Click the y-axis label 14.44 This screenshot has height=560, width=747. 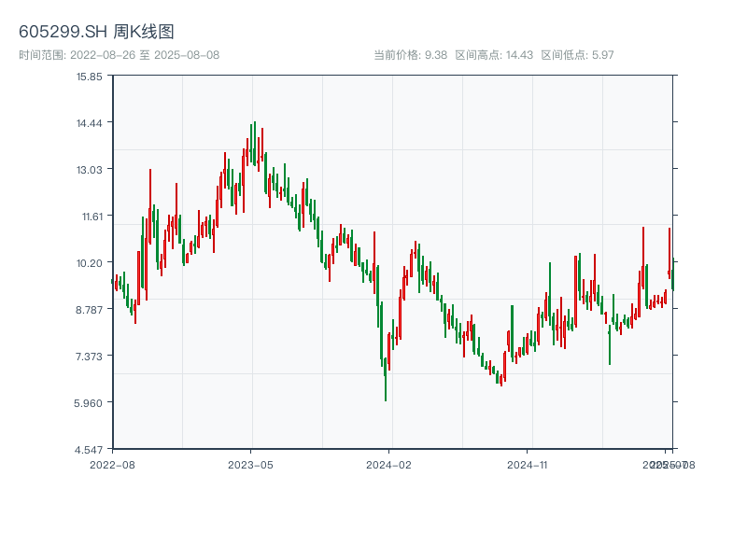click(89, 123)
